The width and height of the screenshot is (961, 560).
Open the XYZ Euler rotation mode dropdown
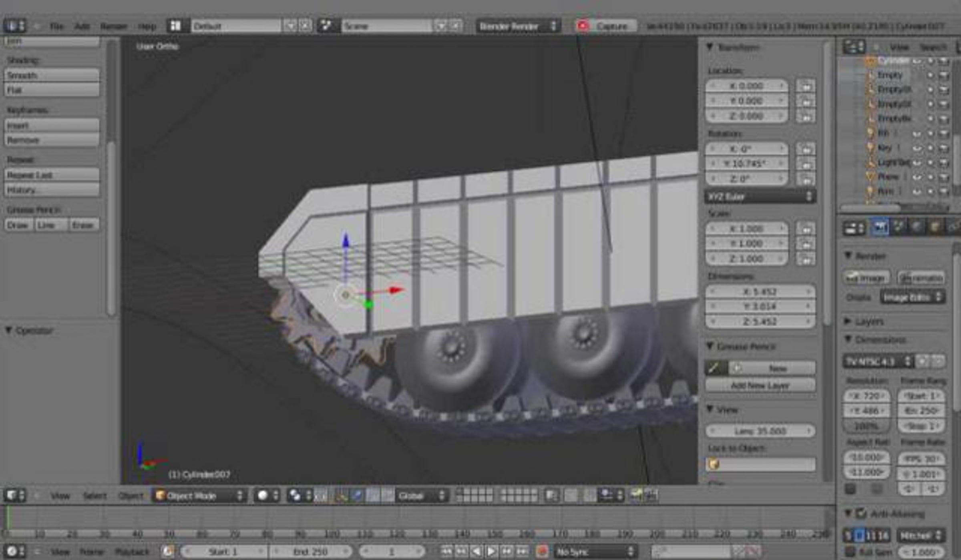760,197
